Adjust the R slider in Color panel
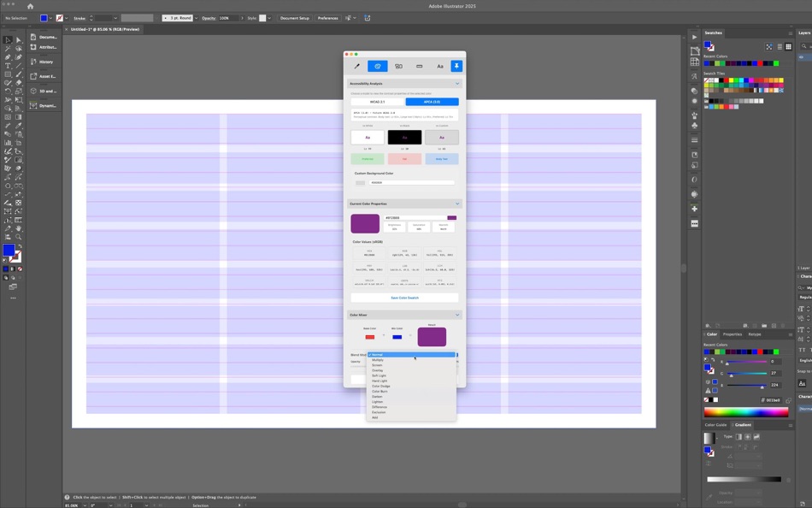 point(746,362)
